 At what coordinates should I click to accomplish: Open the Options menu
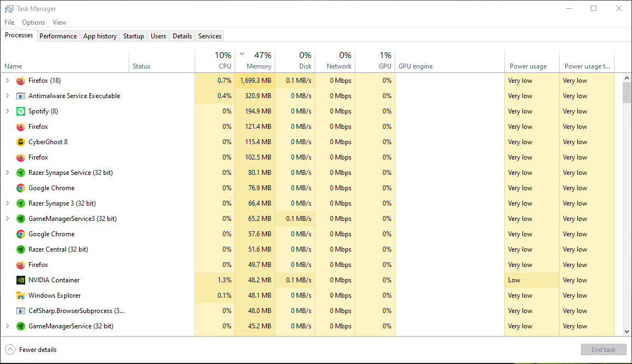tap(33, 22)
